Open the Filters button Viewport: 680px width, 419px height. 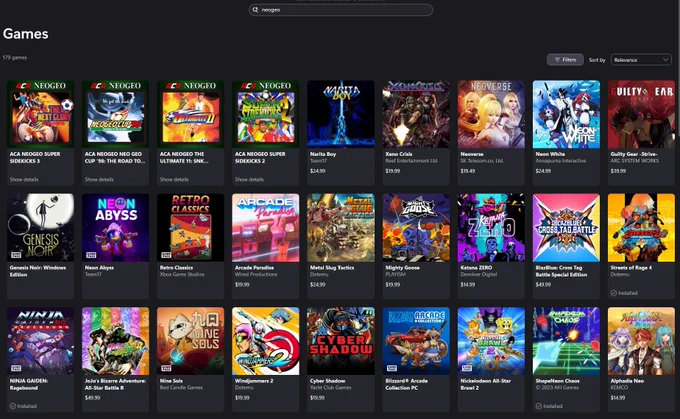click(565, 60)
